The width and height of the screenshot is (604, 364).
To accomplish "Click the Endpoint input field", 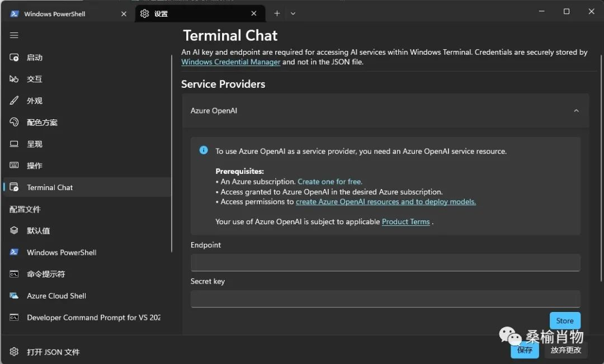I will click(x=385, y=262).
